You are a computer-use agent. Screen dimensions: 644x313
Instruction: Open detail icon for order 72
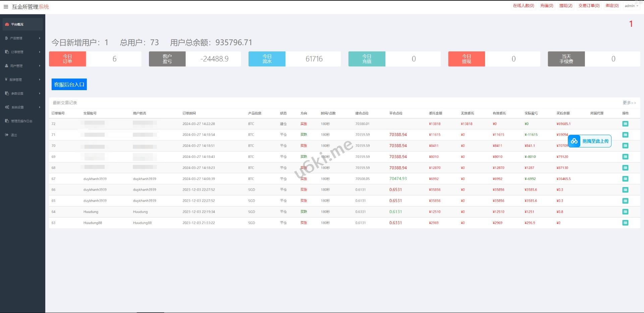click(625, 124)
